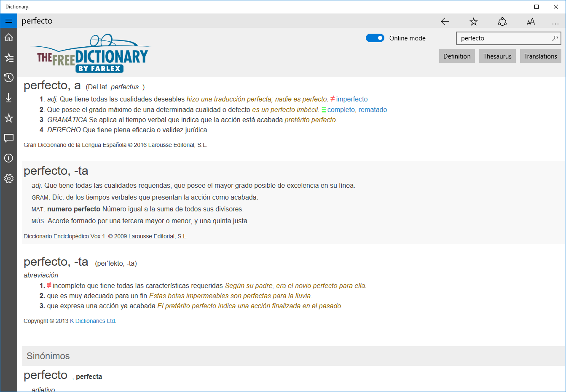This screenshot has width=566, height=392.
Task: Share the current entry
Action: pyautogui.click(x=502, y=21)
